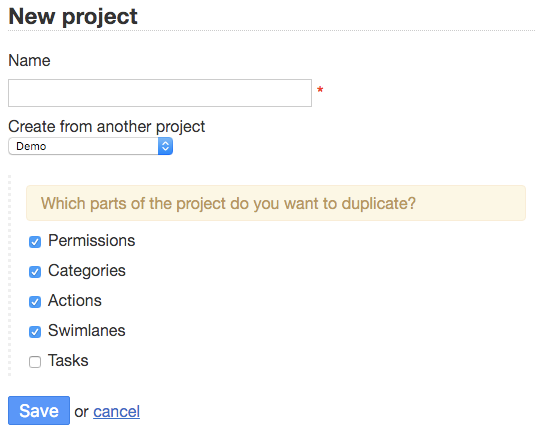Save the new project
This screenshot has height=428, width=535.
tap(39, 411)
